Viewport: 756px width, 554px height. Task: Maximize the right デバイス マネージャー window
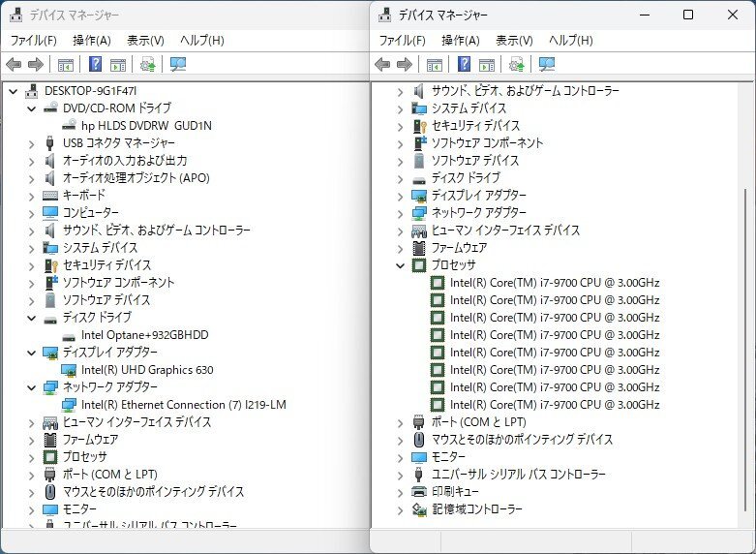tap(688, 15)
